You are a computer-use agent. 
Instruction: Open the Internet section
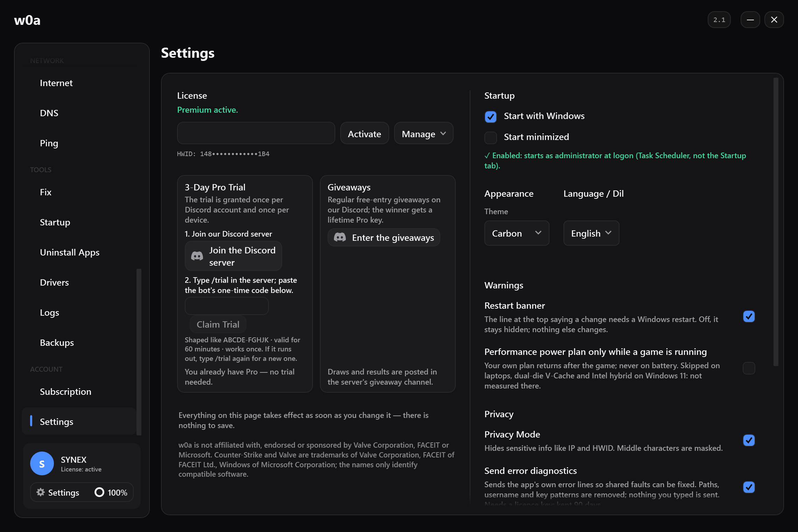pos(78,83)
